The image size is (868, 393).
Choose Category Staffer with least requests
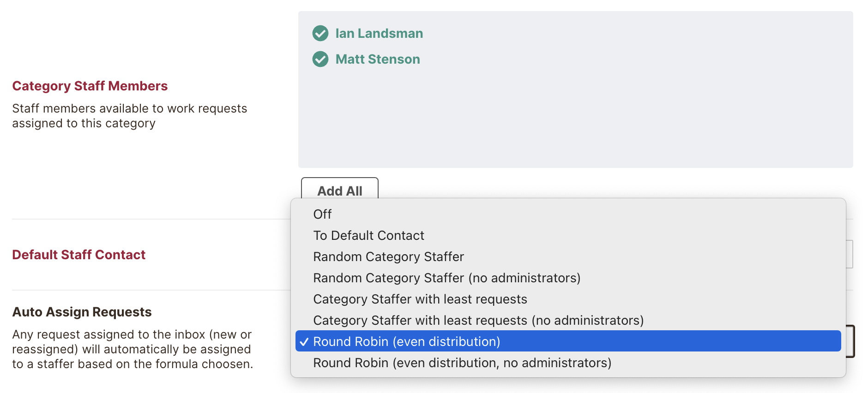(x=420, y=299)
